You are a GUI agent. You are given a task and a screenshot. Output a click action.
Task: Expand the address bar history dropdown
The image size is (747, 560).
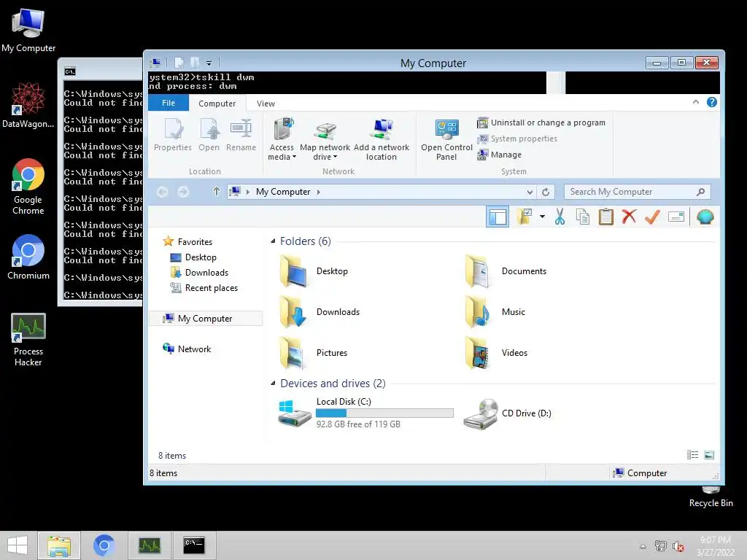(x=530, y=192)
